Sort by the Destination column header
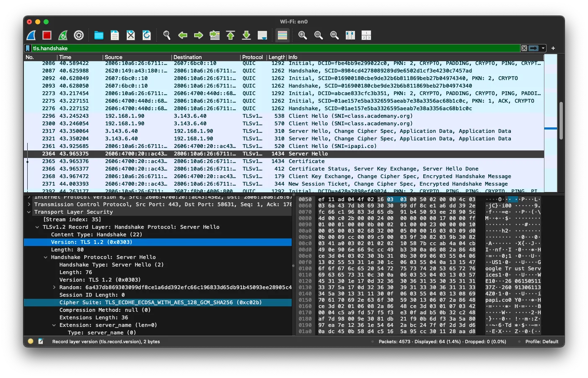 coord(206,57)
